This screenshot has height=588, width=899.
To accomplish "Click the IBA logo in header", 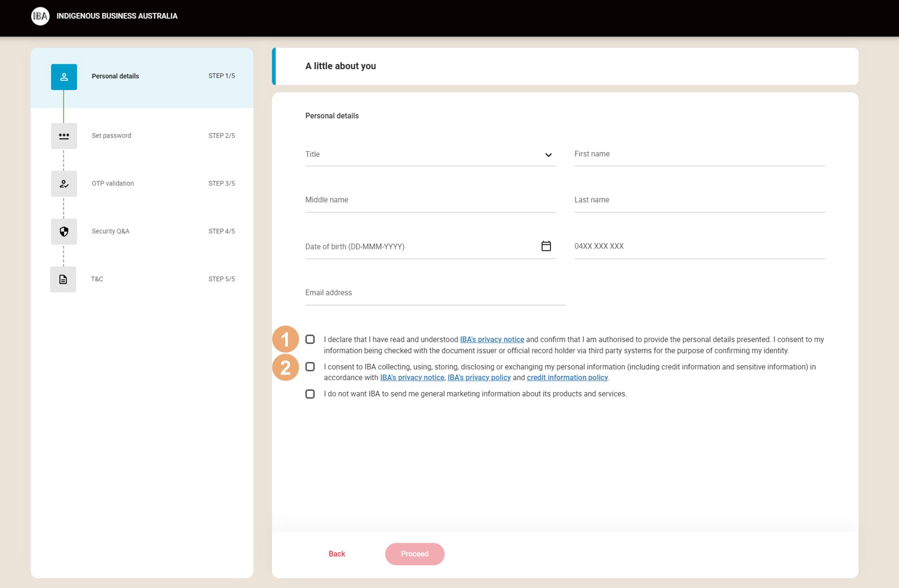I will coord(40,16).
